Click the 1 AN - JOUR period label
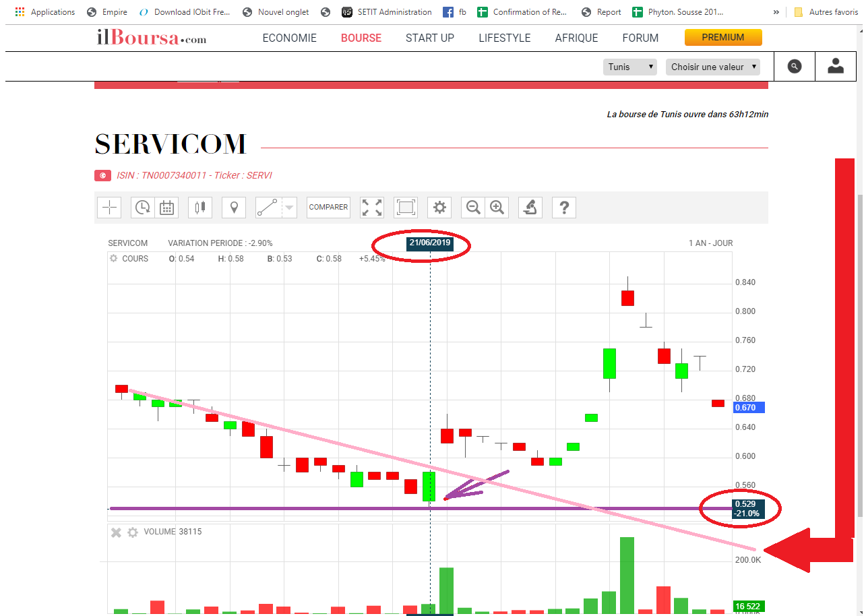This screenshot has height=616, width=864. click(710, 243)
